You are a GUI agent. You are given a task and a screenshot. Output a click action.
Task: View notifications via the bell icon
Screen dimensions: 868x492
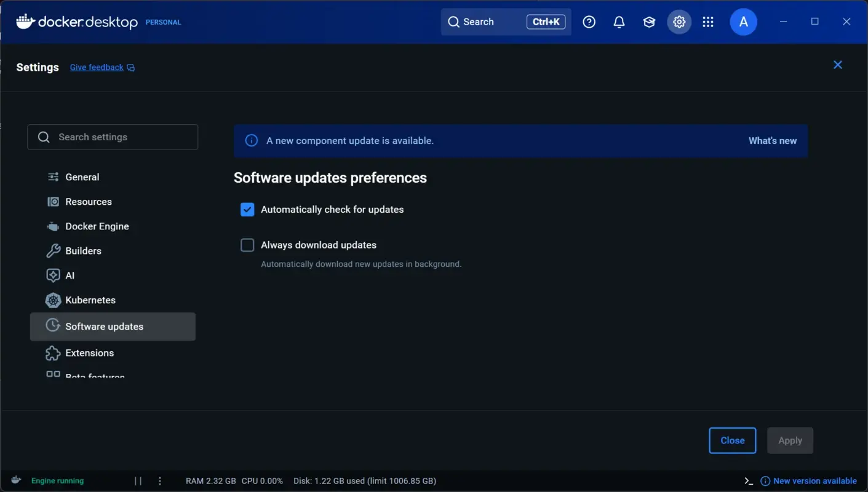pos(619,22)
